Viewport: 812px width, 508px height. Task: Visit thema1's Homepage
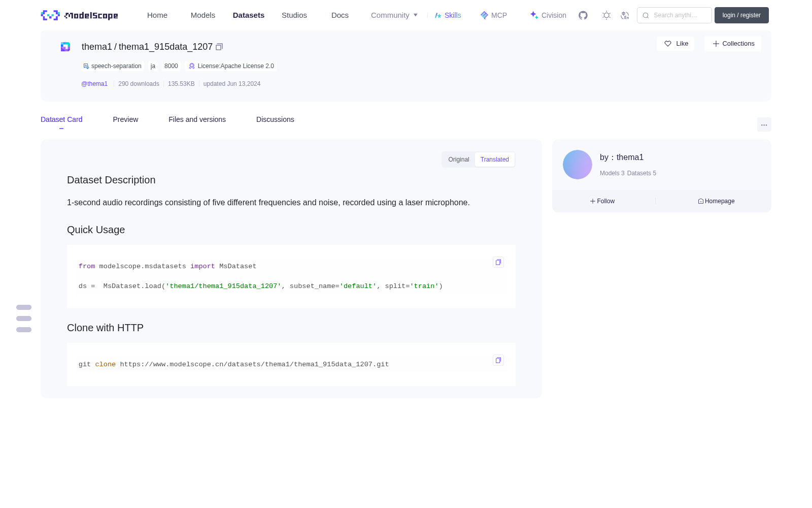[716, 201]
